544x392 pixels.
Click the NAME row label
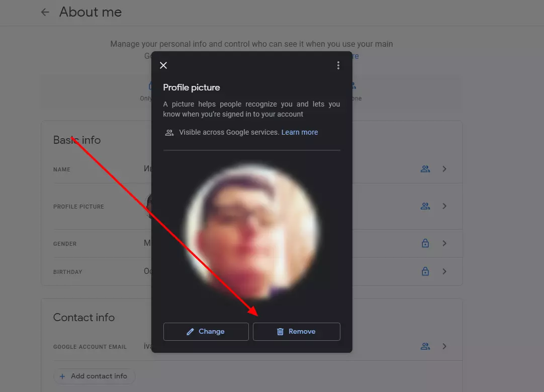click(62, 169)
